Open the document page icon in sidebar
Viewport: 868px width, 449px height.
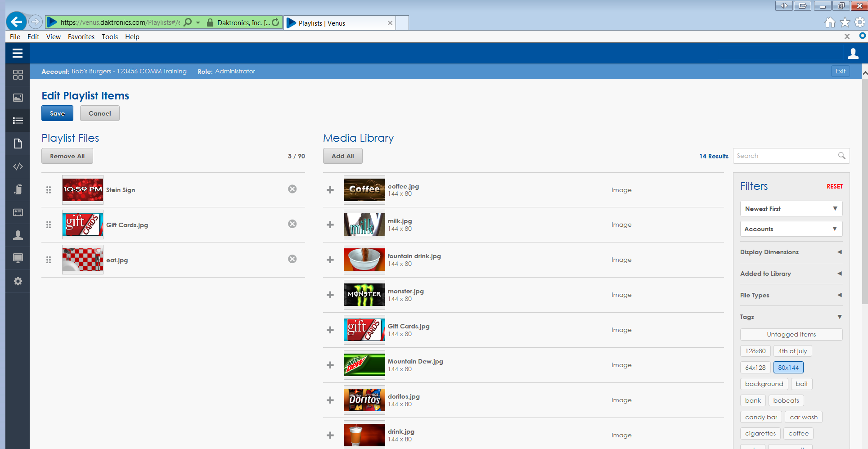click(x=18, y=144)
